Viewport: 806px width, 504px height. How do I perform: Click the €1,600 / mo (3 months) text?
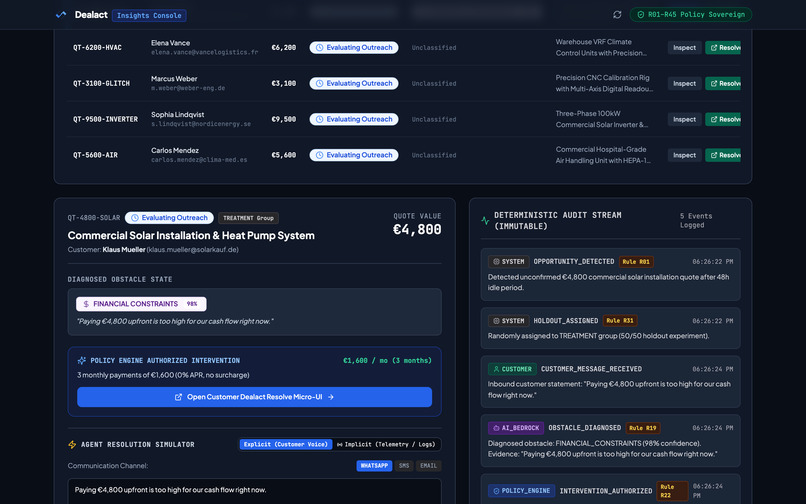click(x=387, y=361)
